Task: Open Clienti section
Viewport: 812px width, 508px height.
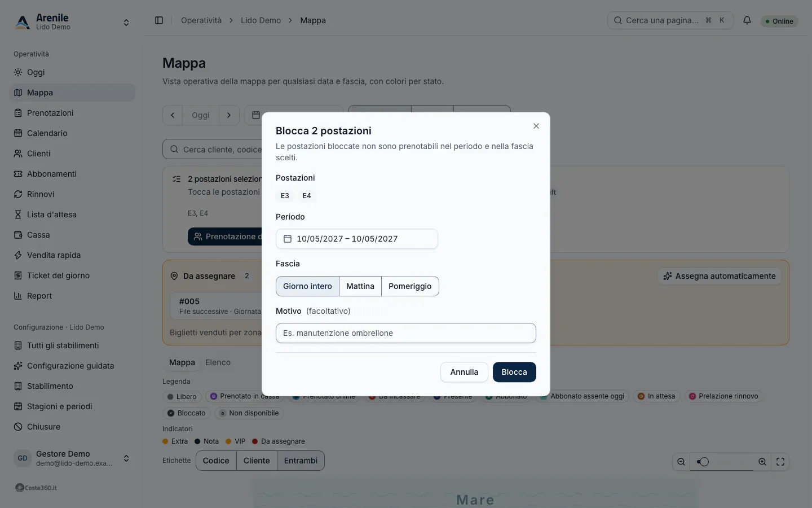Action: (x=72, y=154)
